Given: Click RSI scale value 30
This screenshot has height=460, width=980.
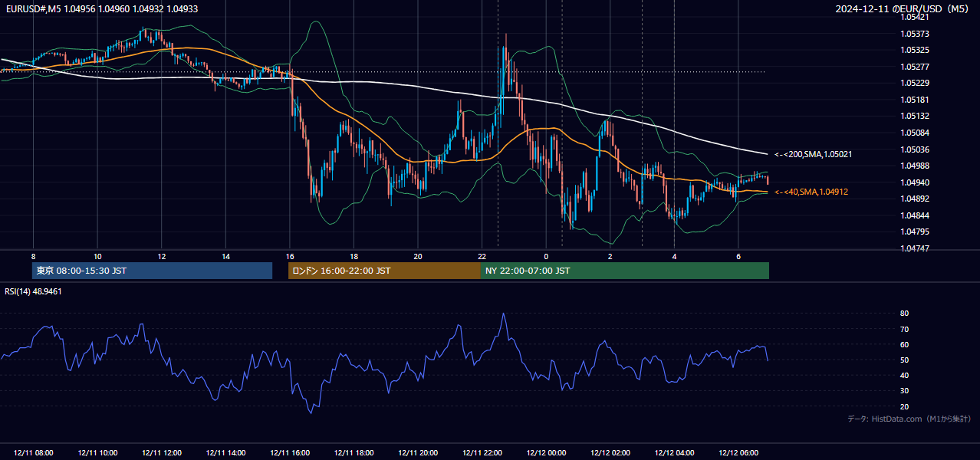Looking at the screenshot, I should 905,390.
